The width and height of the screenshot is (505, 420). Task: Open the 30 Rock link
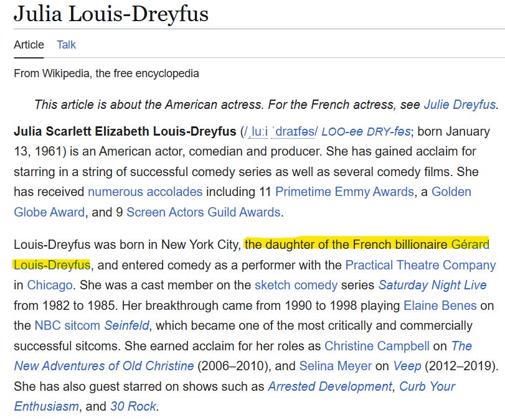[x=133, y=406]
